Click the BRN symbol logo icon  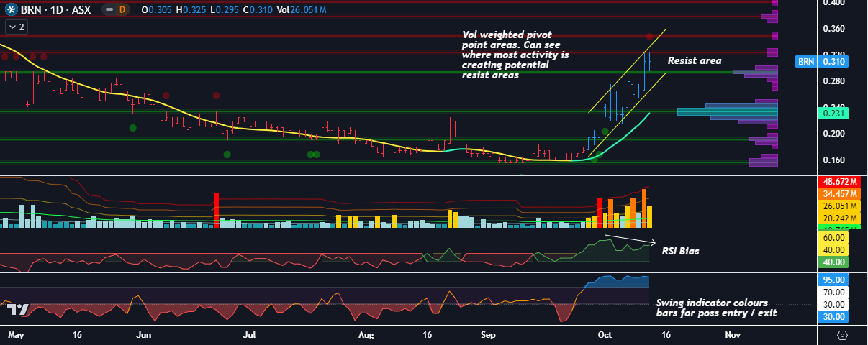pos(9,10)
